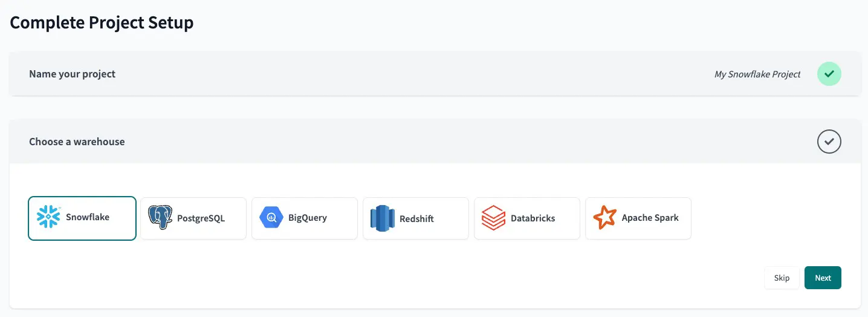This screenshot has height=317, width=868.
Task: Click the PostgreSQL elephant icon
Action: click(x=160, y=218)
